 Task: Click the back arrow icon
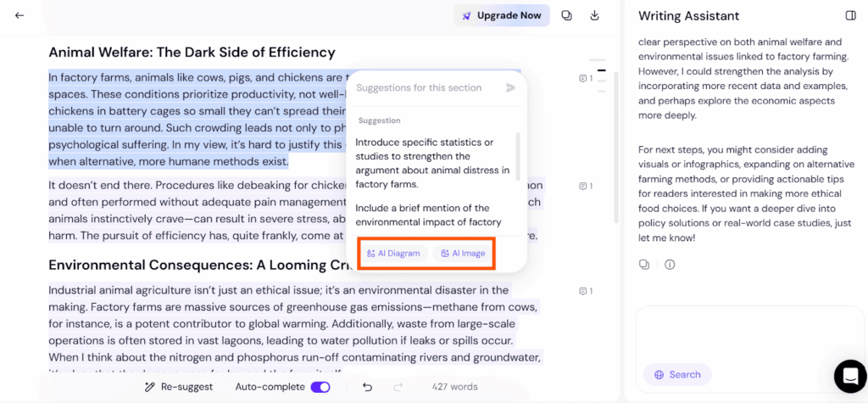point(19,15)
